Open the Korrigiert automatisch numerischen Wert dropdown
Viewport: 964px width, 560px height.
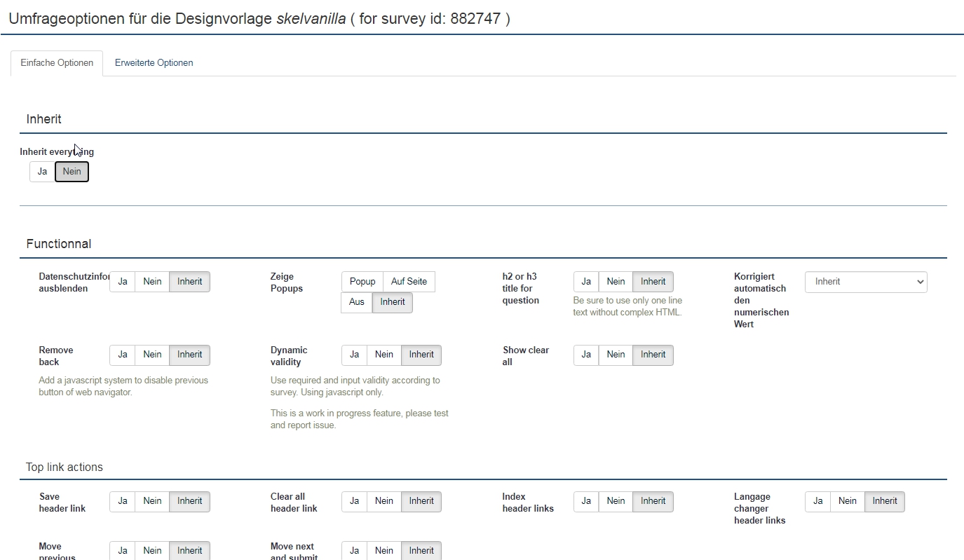pyautogui.click(x=865, y=282)
